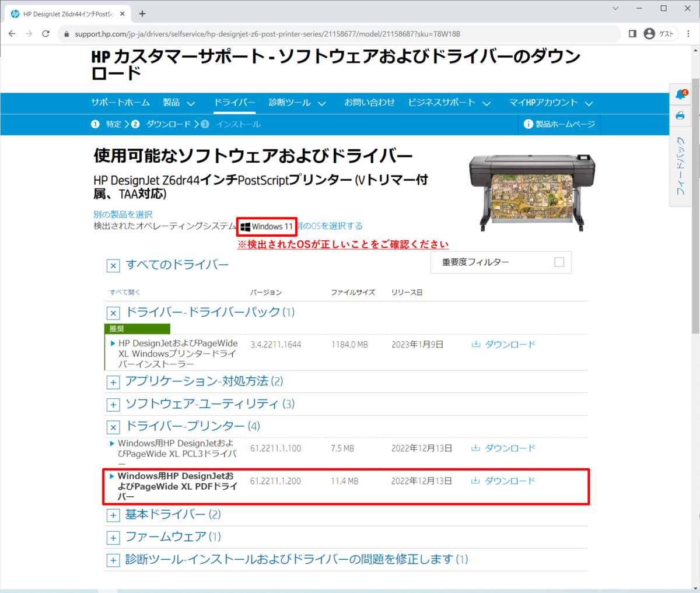Click the リリース日 column header

tap(407, 292)
